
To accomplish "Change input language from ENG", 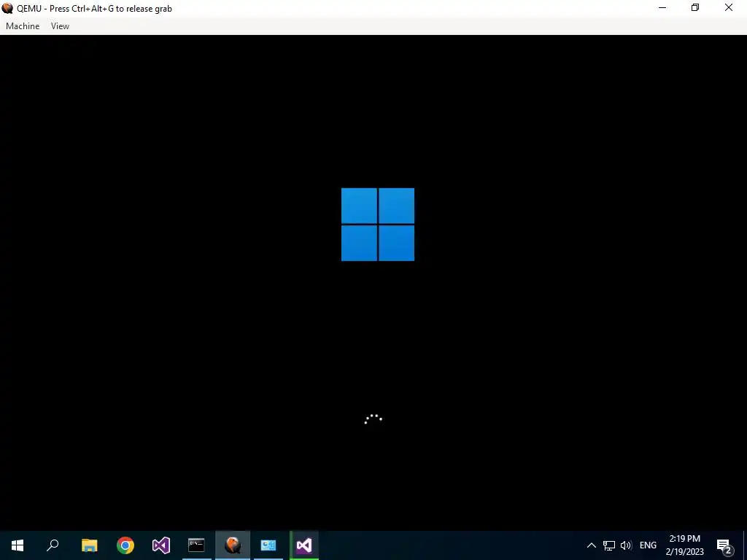I will point(648,545).
